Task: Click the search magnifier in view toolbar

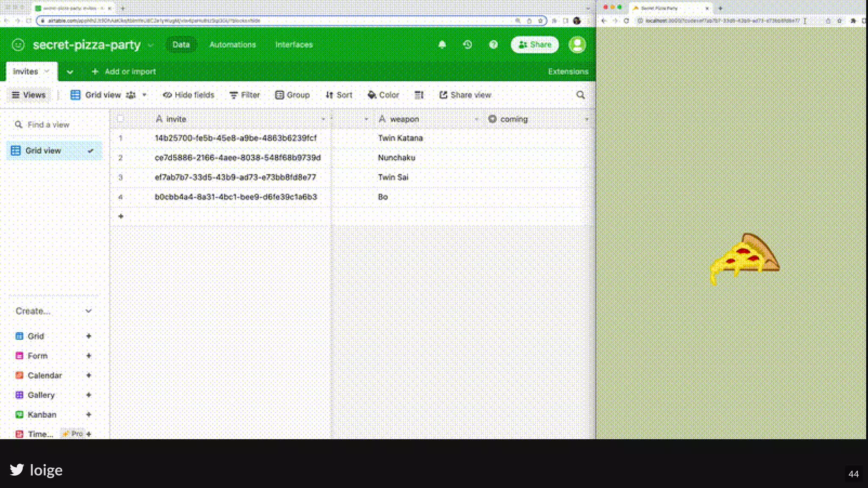Action: tap(580, 95)
